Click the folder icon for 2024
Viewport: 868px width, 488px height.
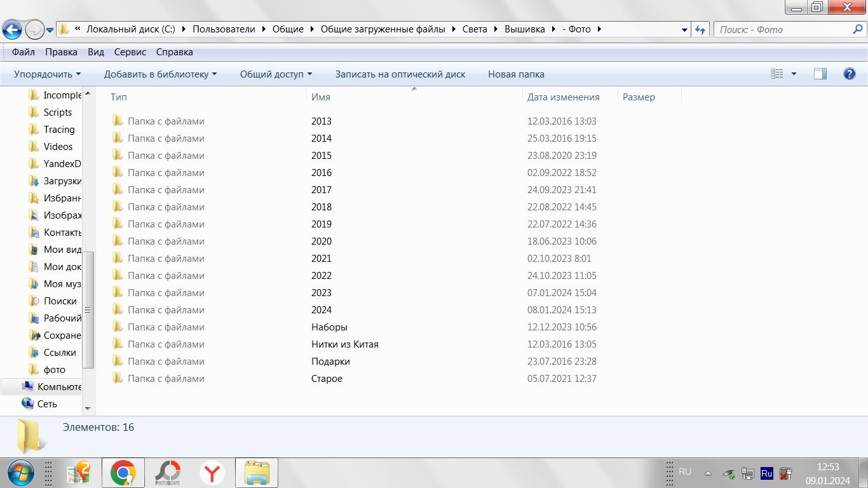pyautogui.click(x=117, y=309)
